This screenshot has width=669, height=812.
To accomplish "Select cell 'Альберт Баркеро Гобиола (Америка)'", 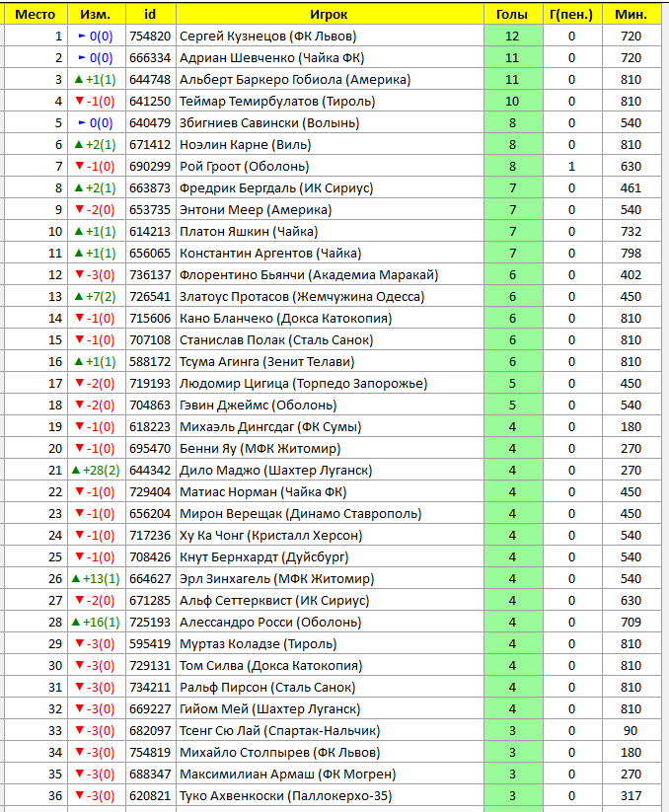I will [x=330, y=80].
